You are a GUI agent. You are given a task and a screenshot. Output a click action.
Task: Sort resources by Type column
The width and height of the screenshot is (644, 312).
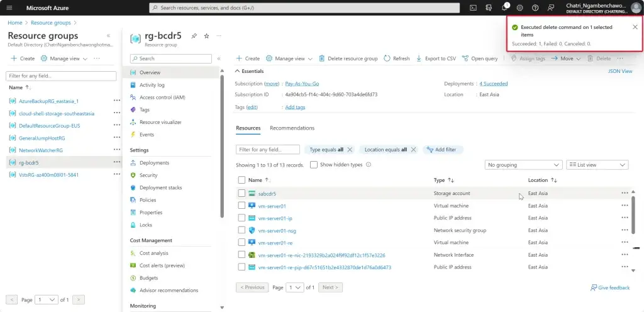coord(443,180)
